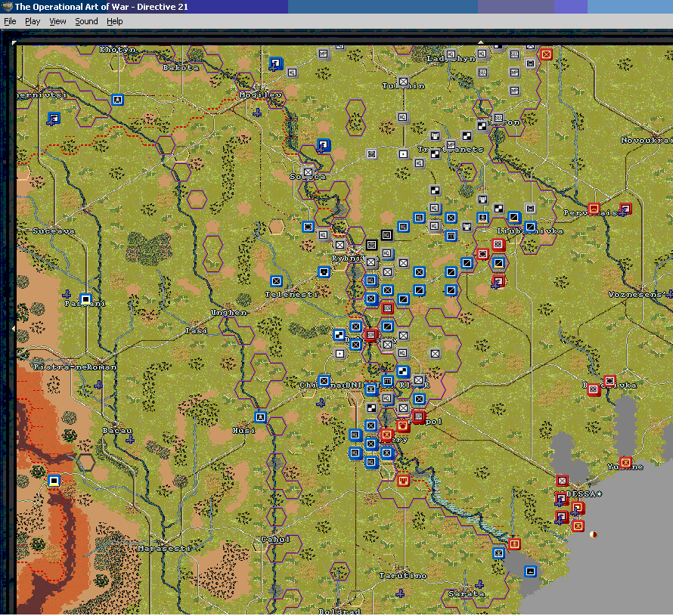Select blue air unit north of Soroca
This screenshot has width=673, height=616.
(323, 145)
